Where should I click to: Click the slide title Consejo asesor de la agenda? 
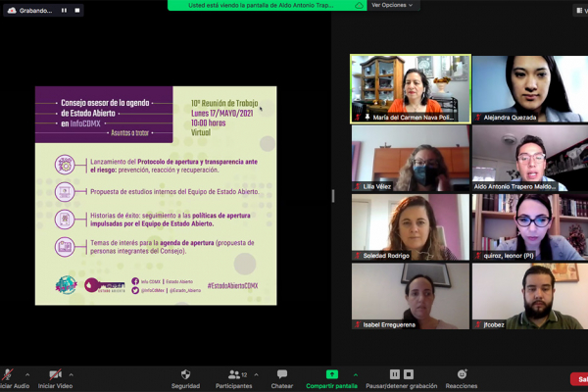coord(105,103)
